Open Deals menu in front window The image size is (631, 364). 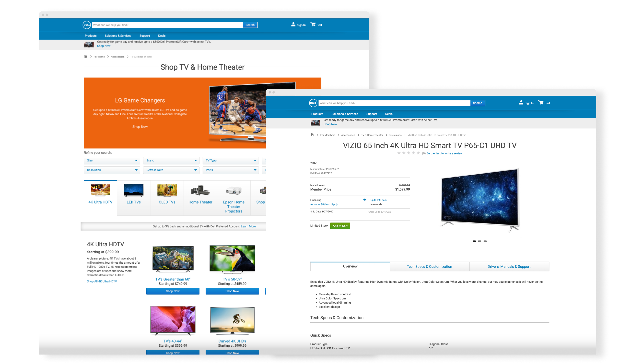(x=389, y=114)
